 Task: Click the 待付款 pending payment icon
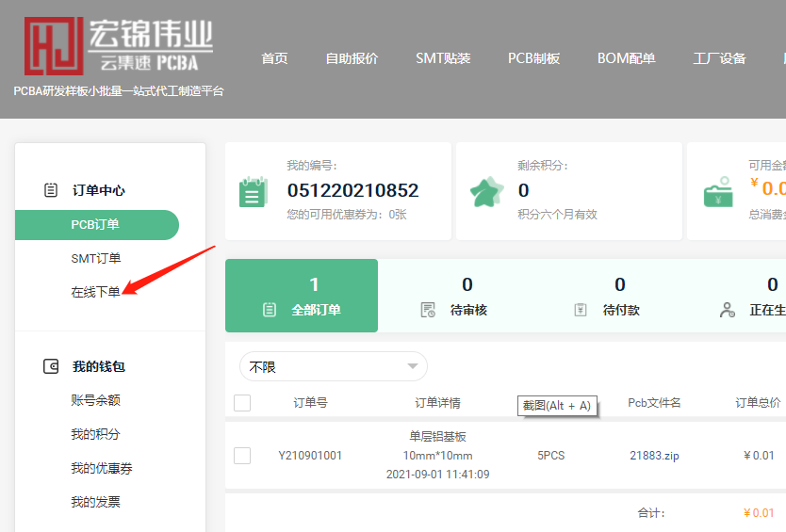(581, 310)
